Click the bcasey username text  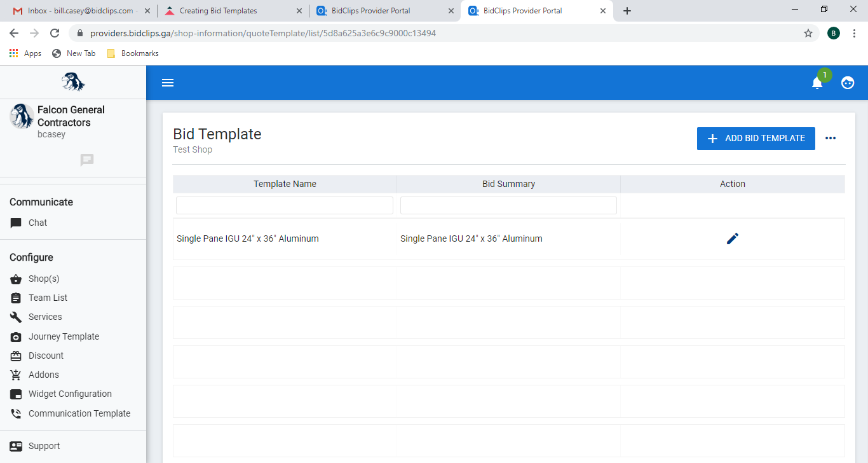point(51,135)
